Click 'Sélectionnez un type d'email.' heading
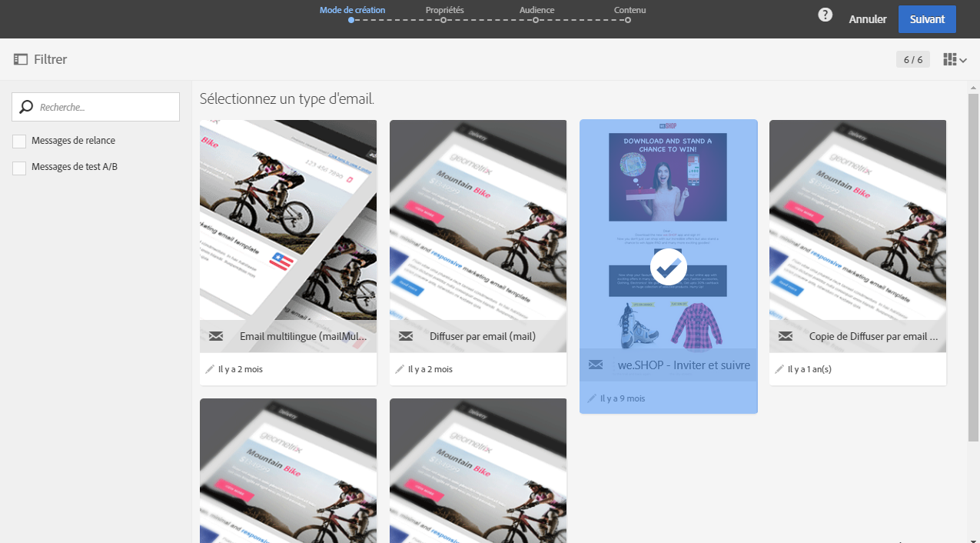The width and height of the screenshot is (980, 543). (x=287, y=98)
